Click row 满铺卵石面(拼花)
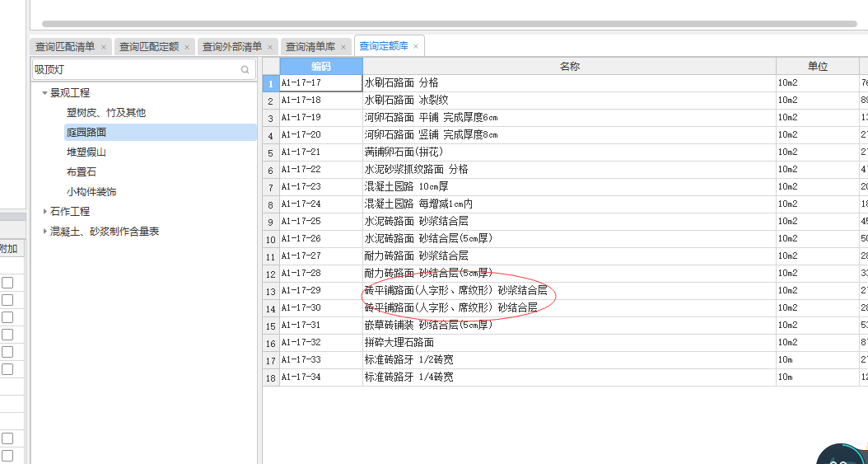Screen dimensions: 868x464 coord(569,152)
